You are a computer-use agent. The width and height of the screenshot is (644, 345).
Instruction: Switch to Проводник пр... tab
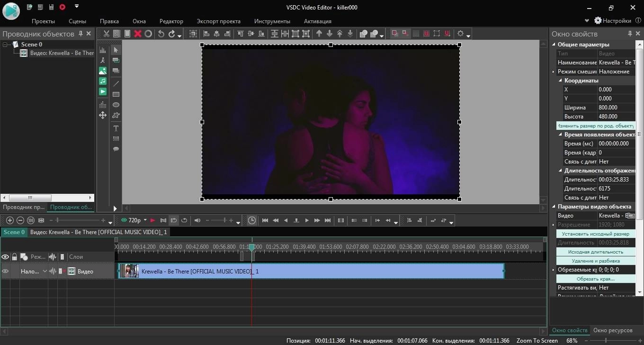pyautogui.click(x=24, y=207)
